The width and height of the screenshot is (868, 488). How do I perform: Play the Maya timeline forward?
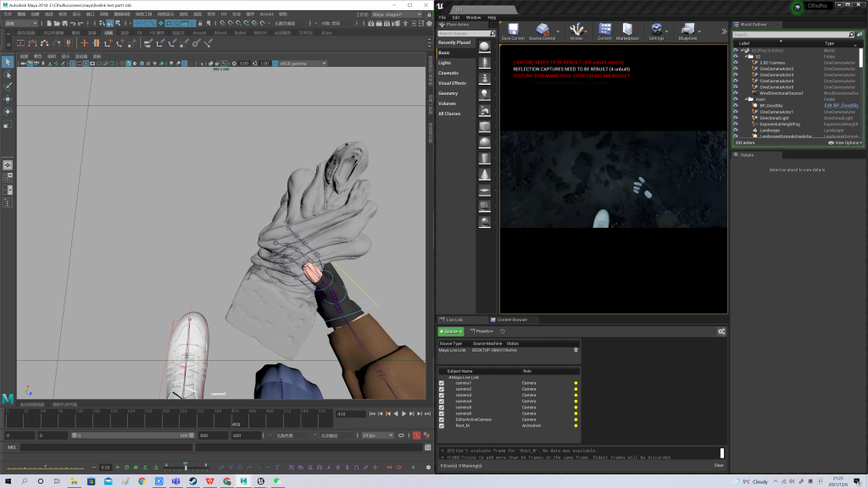[403, 413]
